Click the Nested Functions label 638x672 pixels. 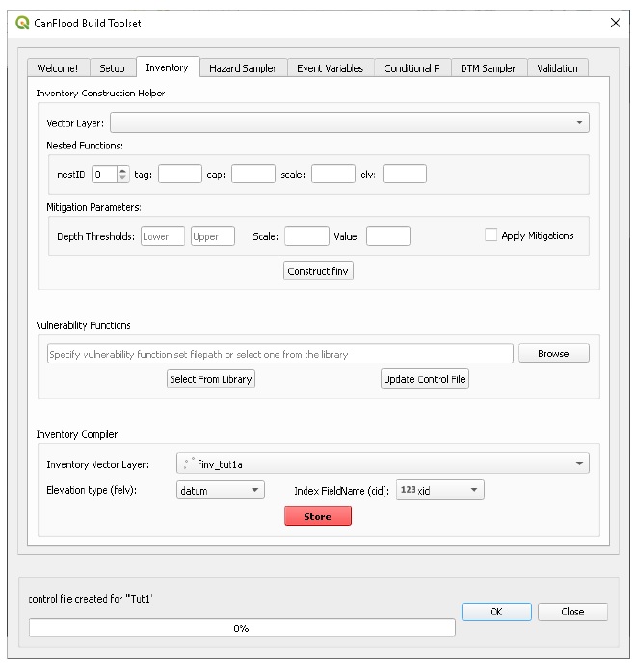85,146
